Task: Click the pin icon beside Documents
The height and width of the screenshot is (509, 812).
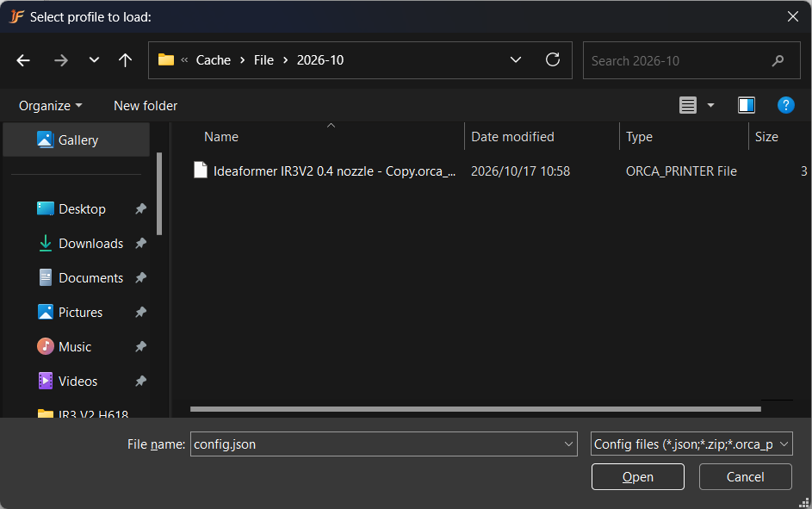Action: pos(140,278)
